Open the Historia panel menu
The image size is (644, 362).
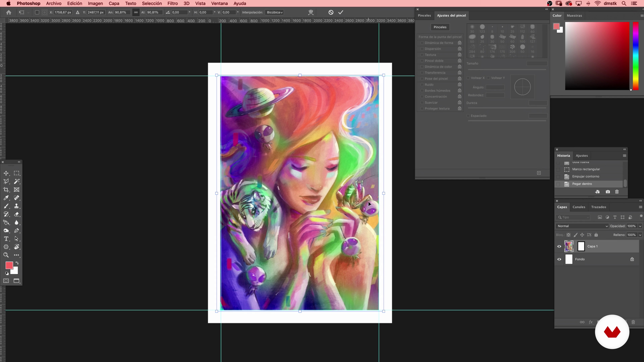(x=624, y=156)
